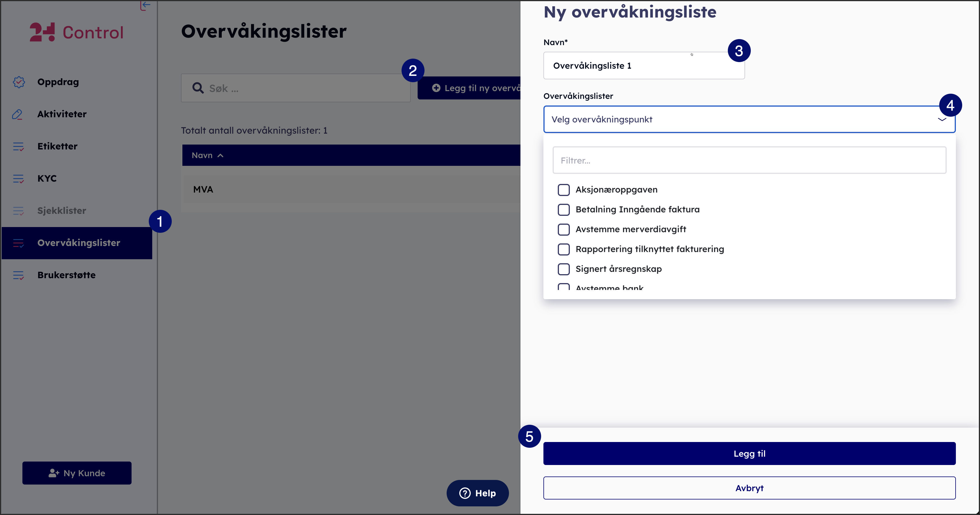Collapse sidebar with the arrow icon
The width and height of the screenshot is (980, 515).
(145, 5)
